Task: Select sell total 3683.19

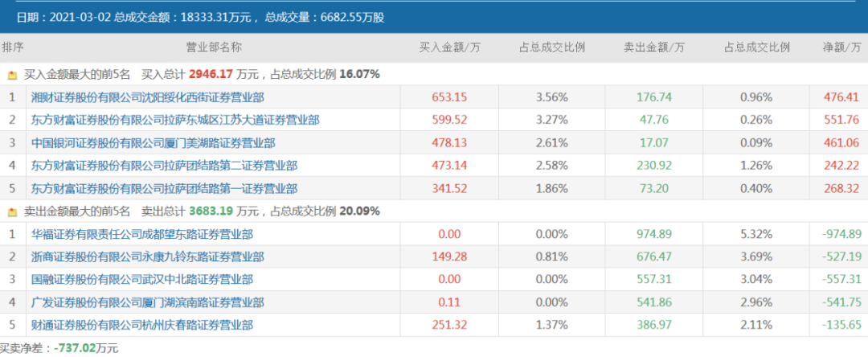Action: 211,211
